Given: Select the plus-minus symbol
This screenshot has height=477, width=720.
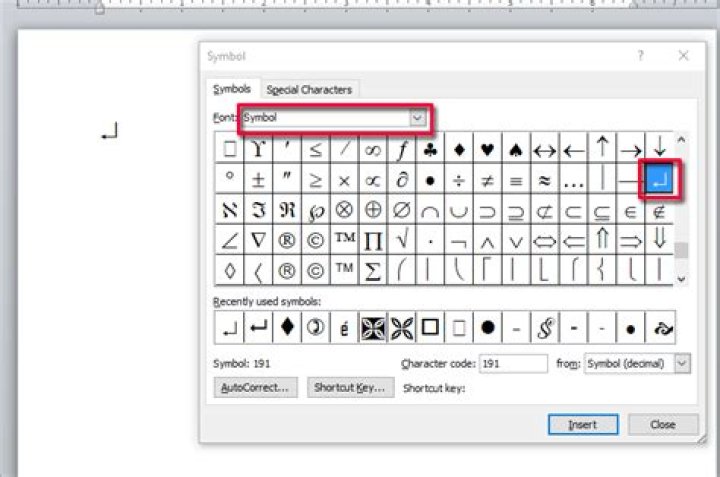Looking at the screenshot, I should [259, 180].
